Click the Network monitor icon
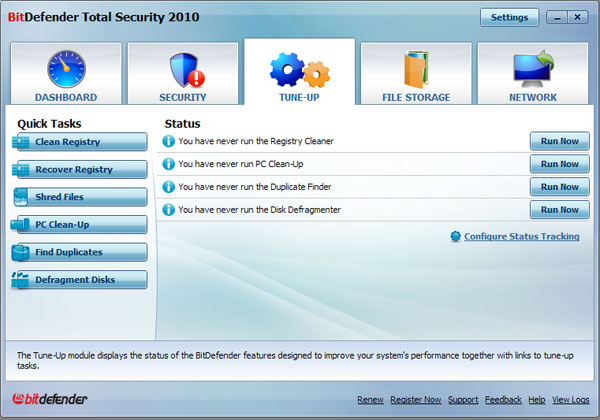This screenshot has width=600, height=420. [533, 69]
